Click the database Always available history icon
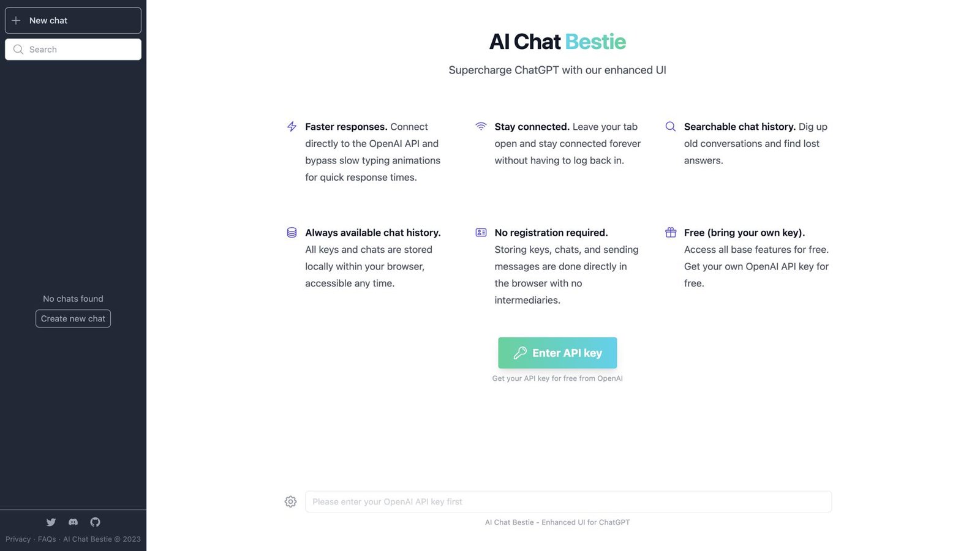Viewport: 980px width, 551px height. (x=292, y=233)
